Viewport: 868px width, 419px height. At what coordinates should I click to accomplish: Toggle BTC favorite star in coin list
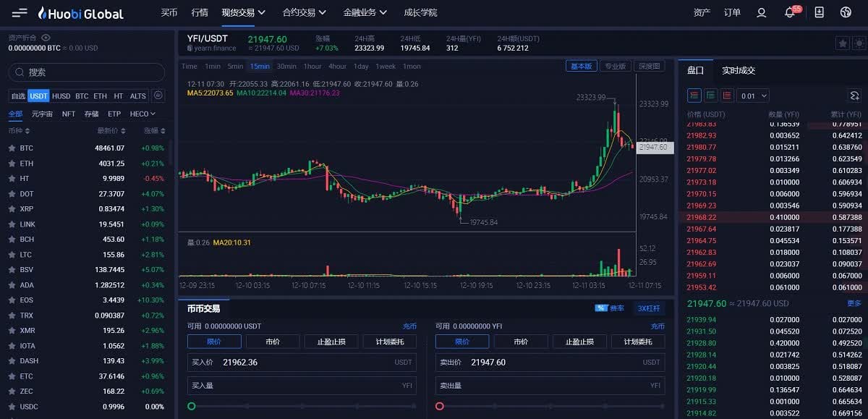click(x=12, y=148)
